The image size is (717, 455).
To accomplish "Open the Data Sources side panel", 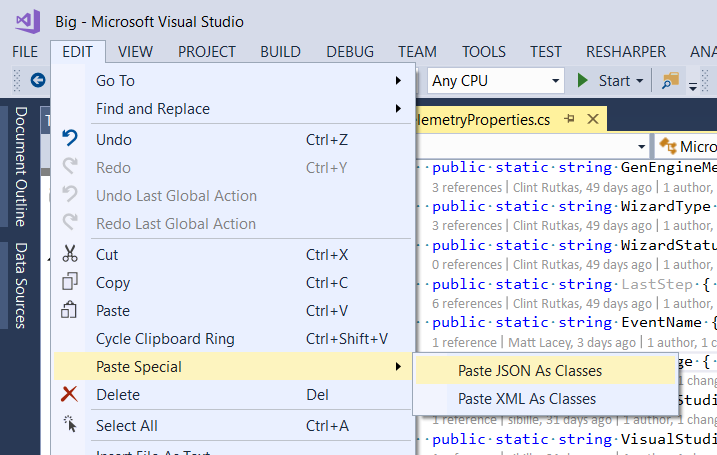I will (x=20, y=285).
